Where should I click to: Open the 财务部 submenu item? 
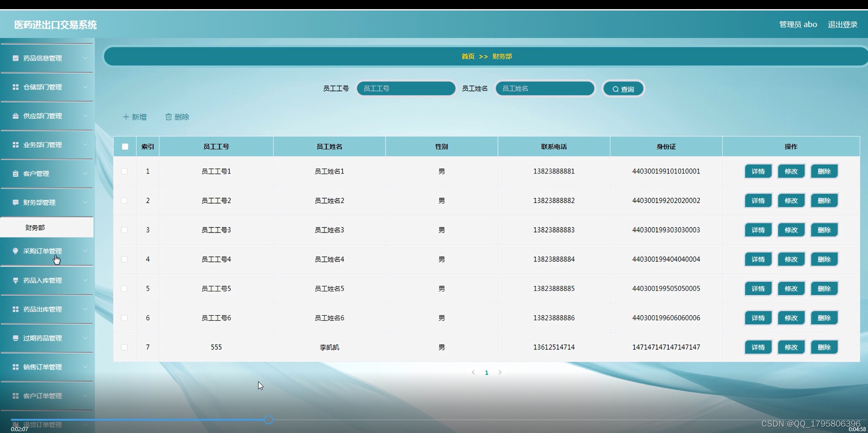pyautogui.click(x=47, y=227)
